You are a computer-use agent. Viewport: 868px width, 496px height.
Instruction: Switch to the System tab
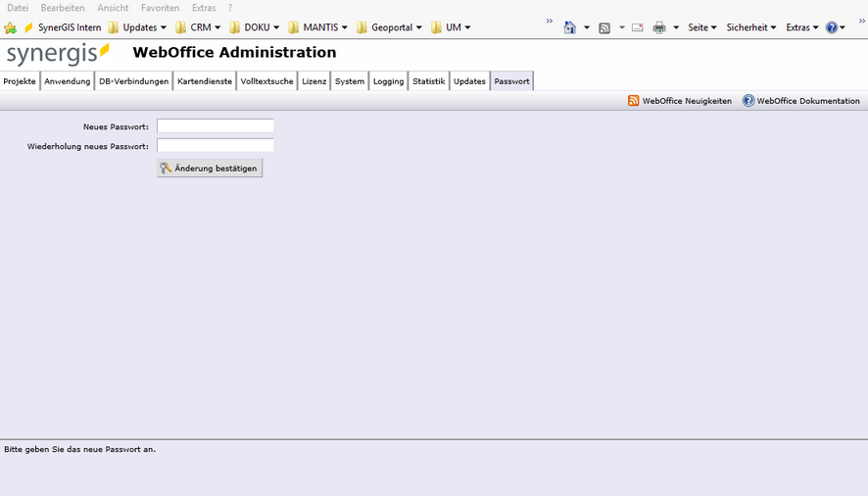click(x=350, y=81)
